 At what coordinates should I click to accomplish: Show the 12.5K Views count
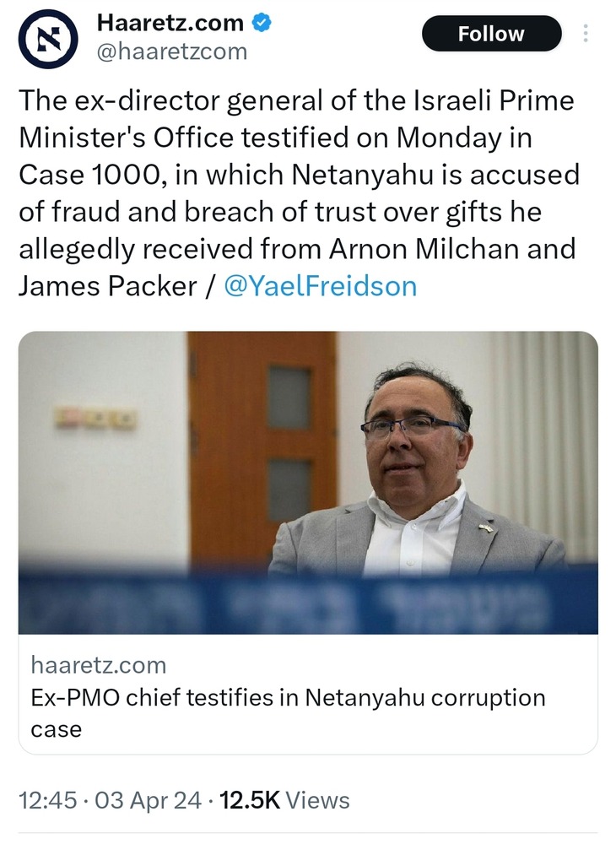(x=284, y=800)
